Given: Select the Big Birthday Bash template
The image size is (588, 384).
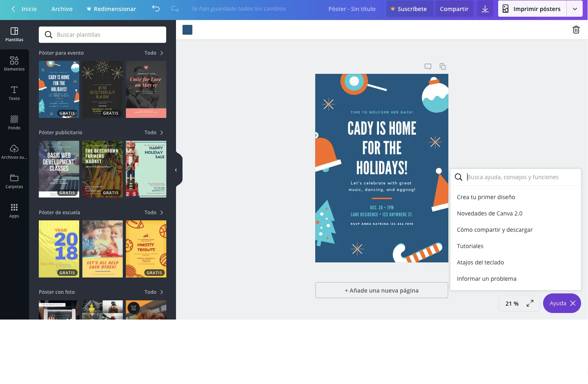Looking at the screenshot, I should tap(102, 89).
